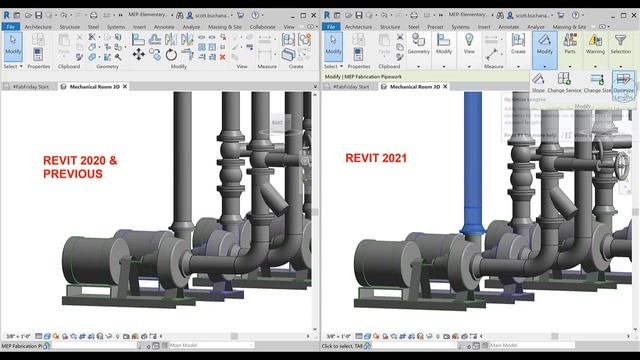Select the Rotate tool in left window
The height and width of the screenshot is (360, 640).
[171, 54]
